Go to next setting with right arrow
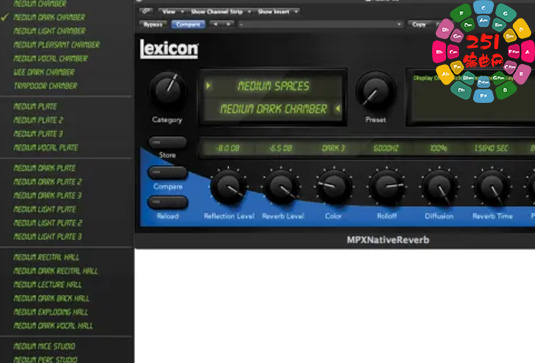The width and height of the screenshot is (535, 363). point(228,24)
